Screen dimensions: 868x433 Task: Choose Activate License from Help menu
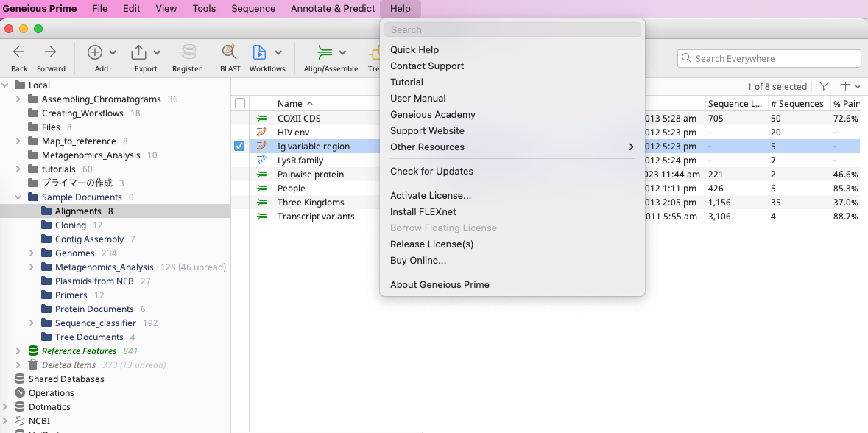(431, 196)
